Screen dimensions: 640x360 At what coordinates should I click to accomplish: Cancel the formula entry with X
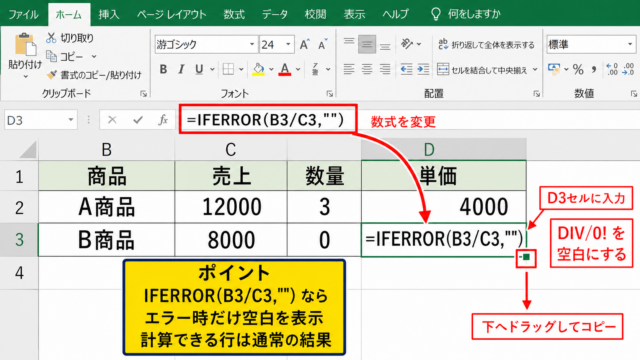[x=112, y=120]
